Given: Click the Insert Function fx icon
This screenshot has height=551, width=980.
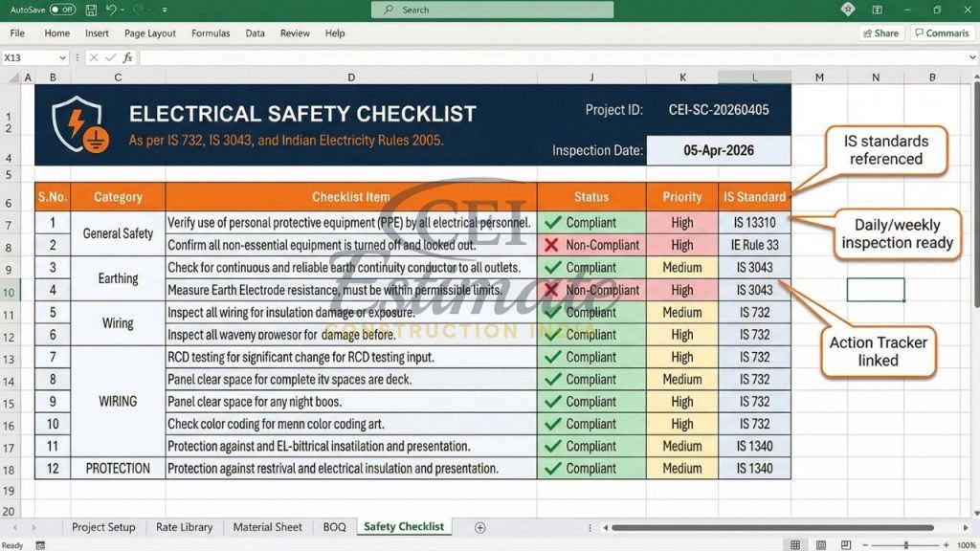Looking at the screenshot, I should (127, 57).
